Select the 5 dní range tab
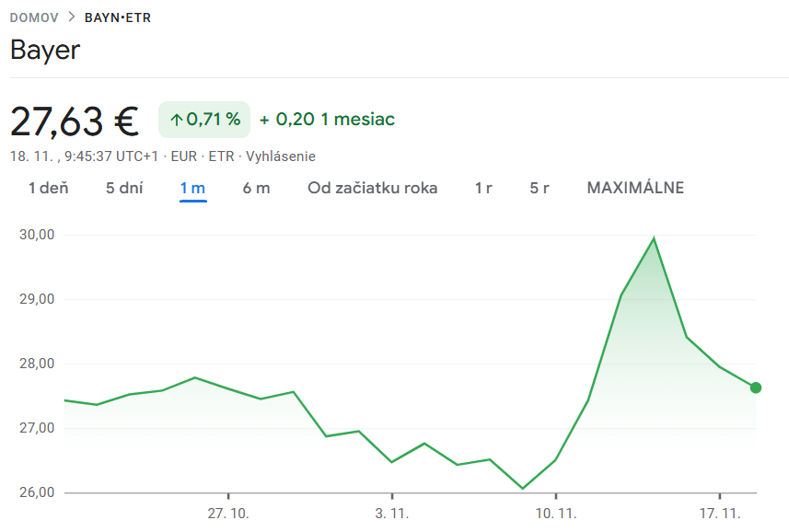 (x=124, y=189)
